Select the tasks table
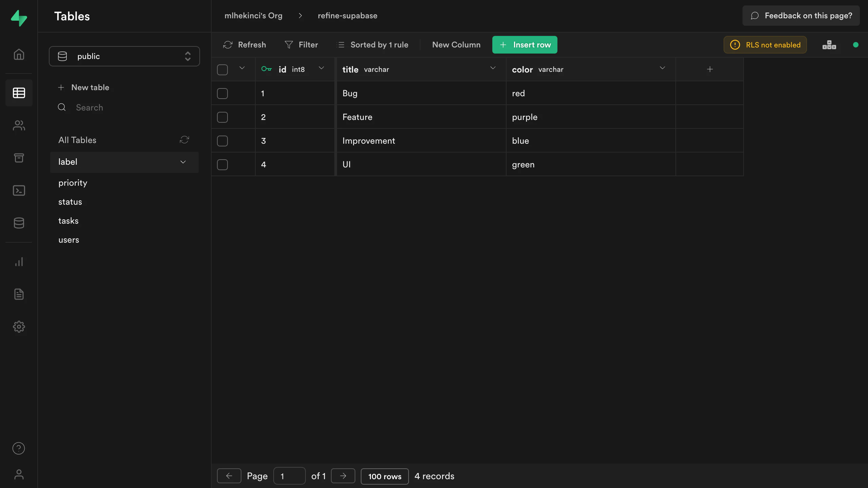Viewport: 868px width, 488px height. (x=68, y=221)
